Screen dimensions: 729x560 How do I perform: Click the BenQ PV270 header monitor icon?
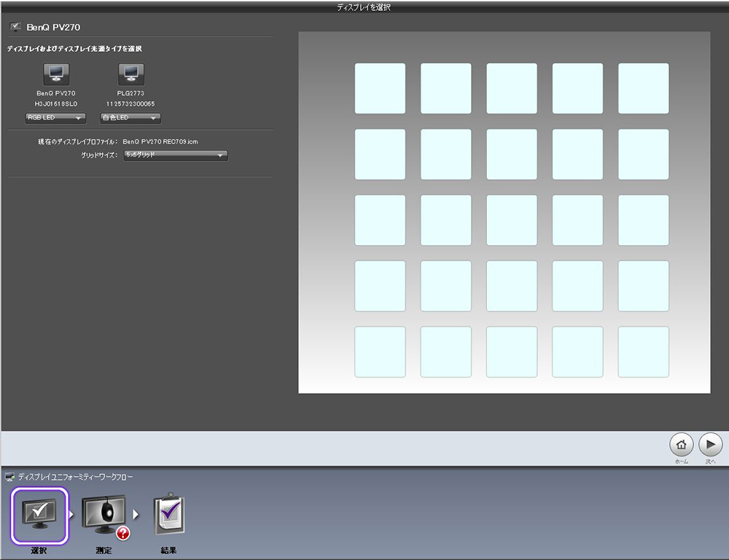click(x=15, y=28)
